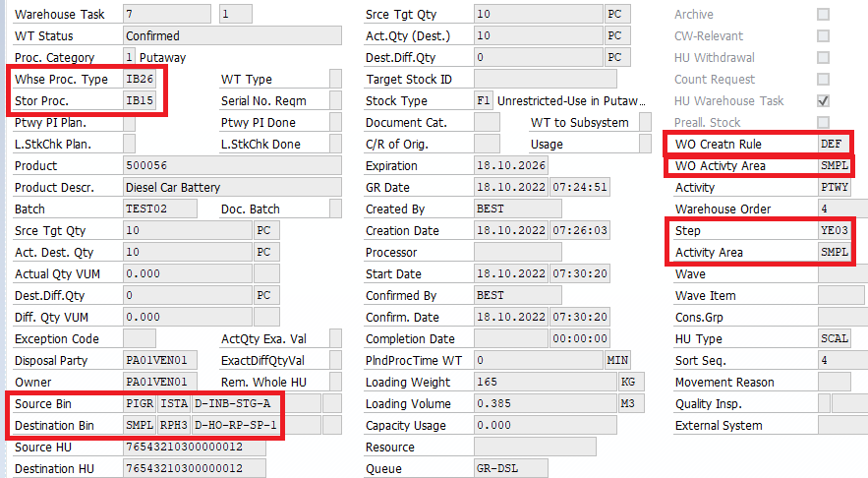Click the Sort Seq. field 4
Viewport: 868px width, 478px height.
843,361
